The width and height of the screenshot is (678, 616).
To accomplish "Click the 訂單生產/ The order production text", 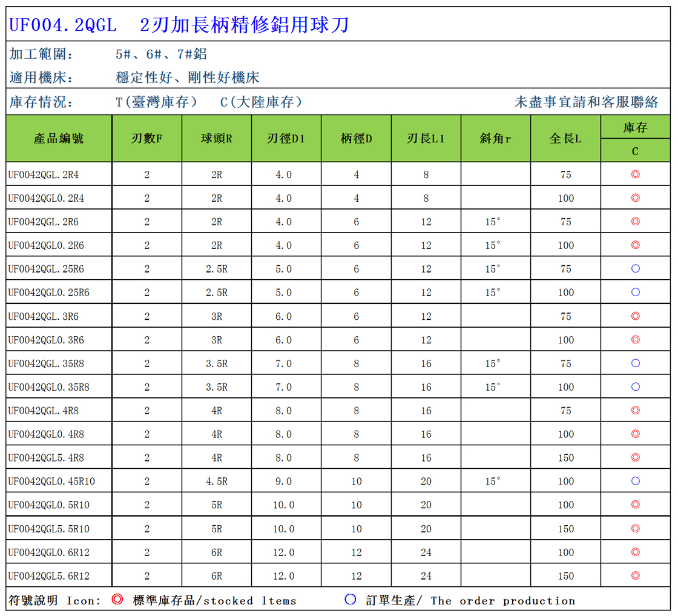I will (x=470, y=600).
